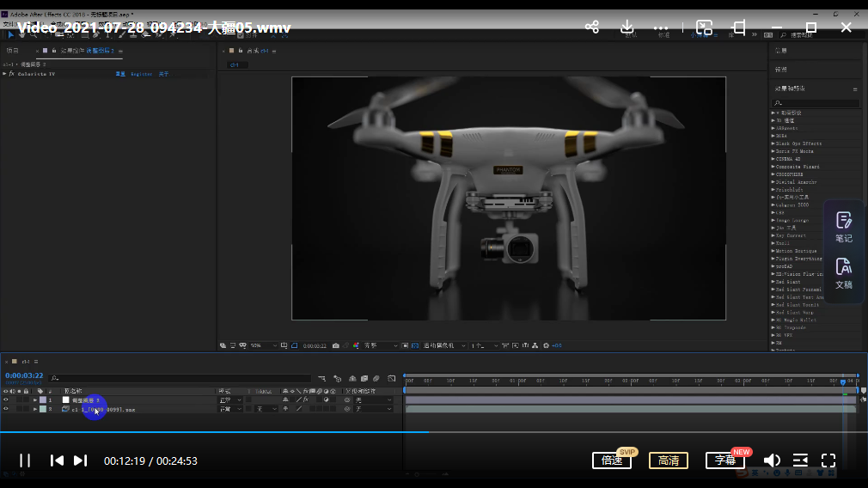Skip to the previous video
Viewport: 868px width, 488px height.
pyautogui.click(x=57, y=461)
